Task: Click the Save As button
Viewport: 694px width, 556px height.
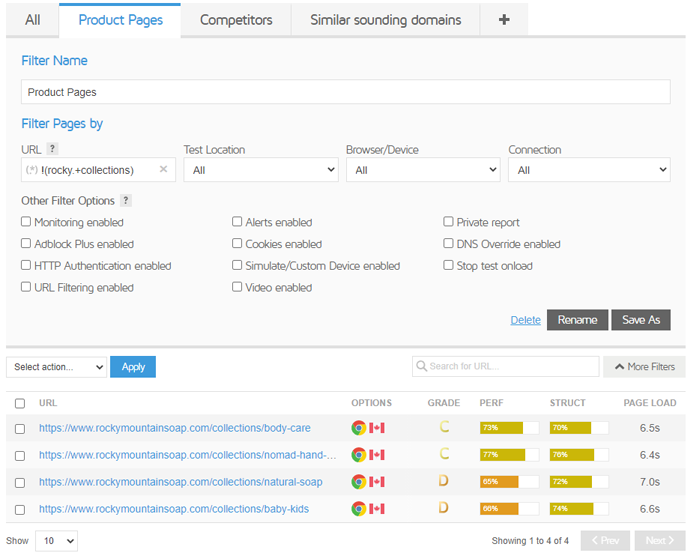Action: [641, 320]
